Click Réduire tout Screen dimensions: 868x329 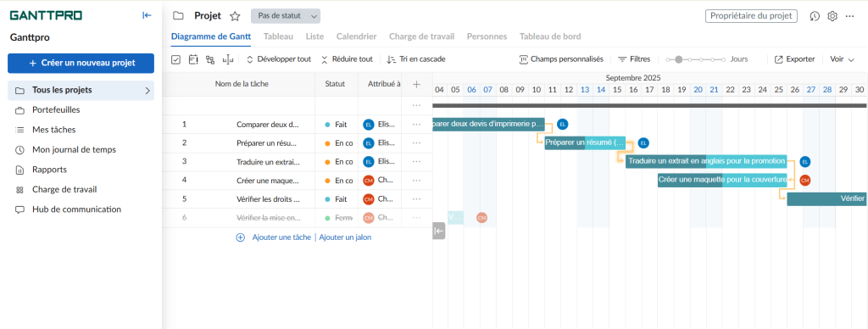(x=347, y=59)
